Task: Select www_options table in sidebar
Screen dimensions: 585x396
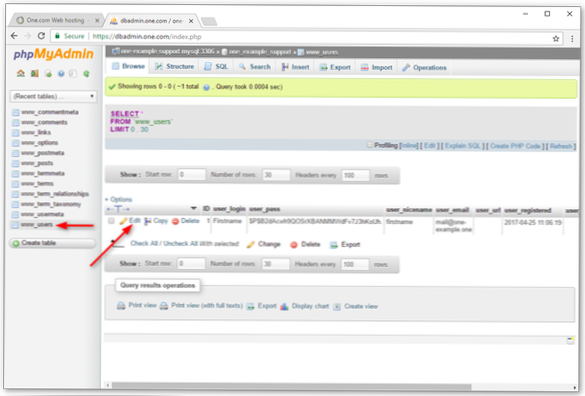Action: pyautogui.click(x=40, y=143)
